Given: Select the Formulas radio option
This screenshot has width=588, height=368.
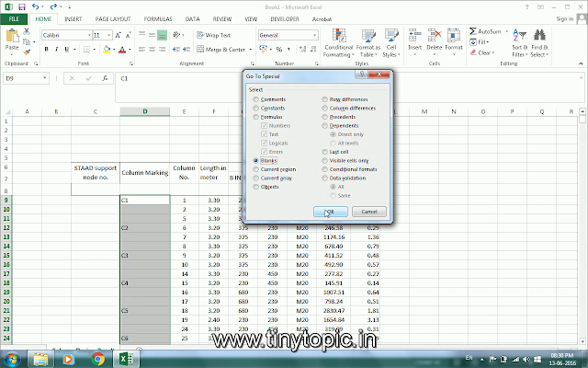Looking at the screenshot, I should 255,117.
